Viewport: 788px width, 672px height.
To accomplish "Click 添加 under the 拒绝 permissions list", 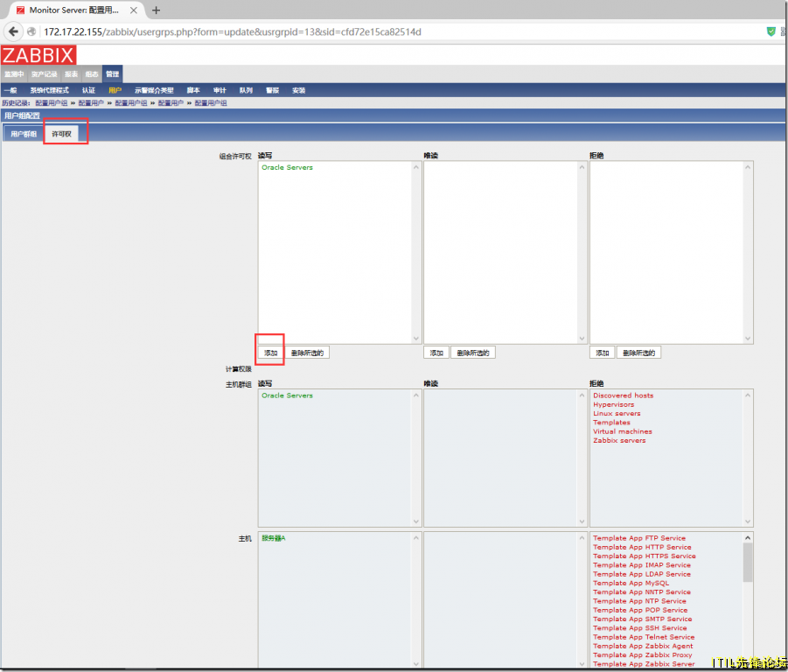I will pos(602,353).
